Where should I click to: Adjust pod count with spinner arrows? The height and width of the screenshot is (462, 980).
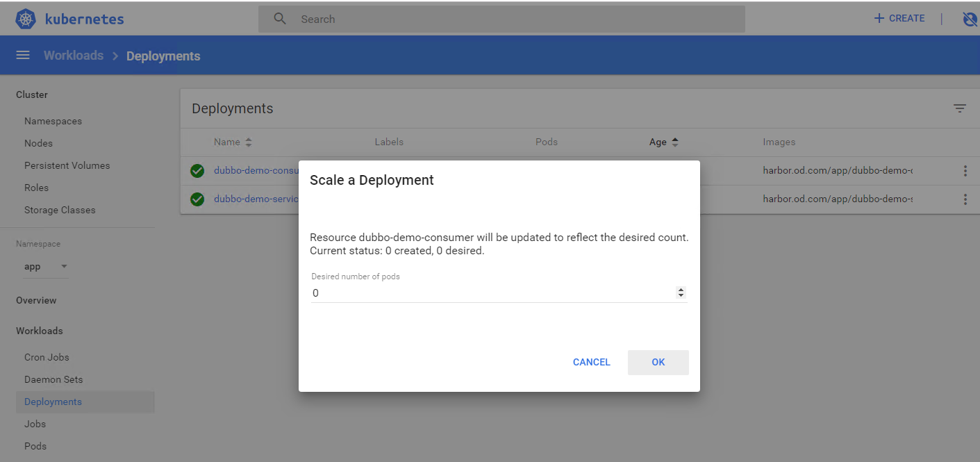coord(681,293)
